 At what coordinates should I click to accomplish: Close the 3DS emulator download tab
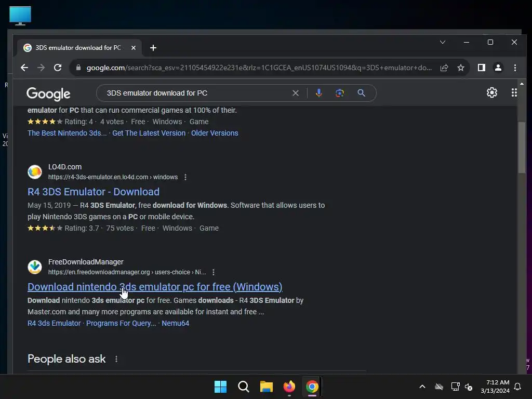(134, 48)
